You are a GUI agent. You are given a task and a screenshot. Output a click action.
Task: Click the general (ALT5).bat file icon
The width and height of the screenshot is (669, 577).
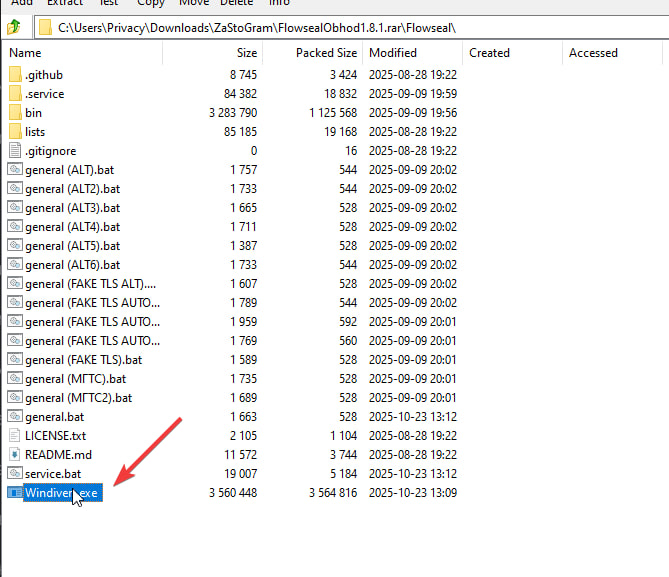click(x=15, y=245)
